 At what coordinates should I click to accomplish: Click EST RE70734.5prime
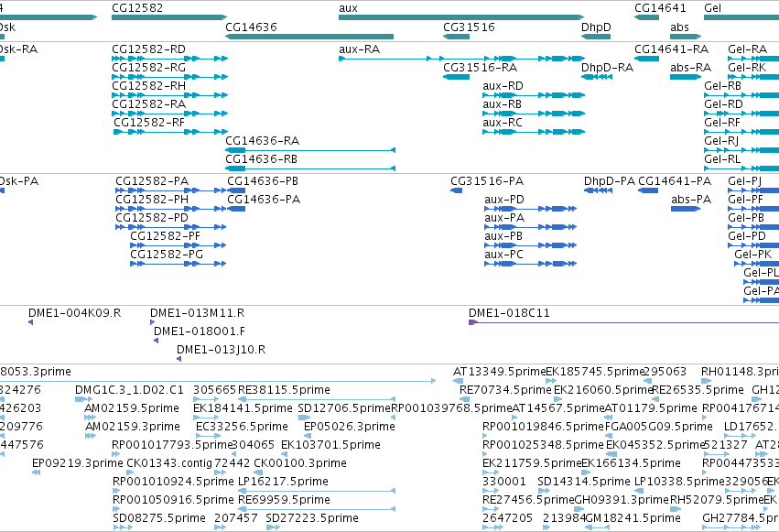coord(464,399)
